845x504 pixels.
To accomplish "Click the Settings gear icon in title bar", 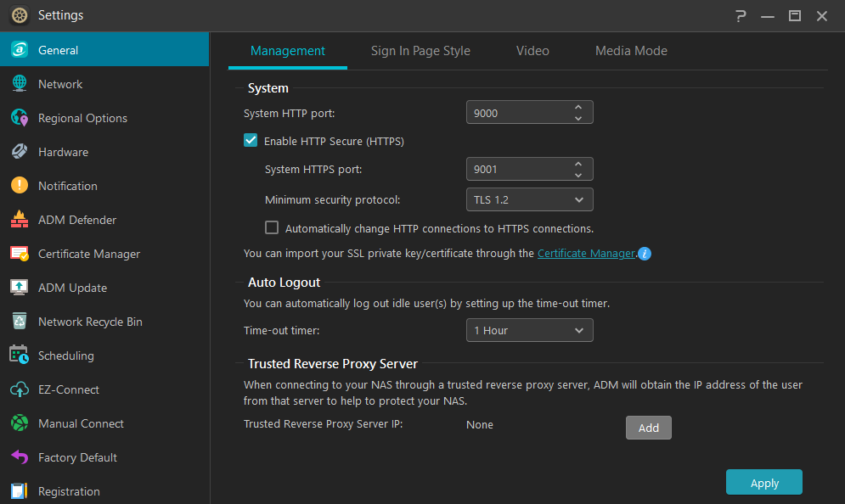I will pos(20,15).
